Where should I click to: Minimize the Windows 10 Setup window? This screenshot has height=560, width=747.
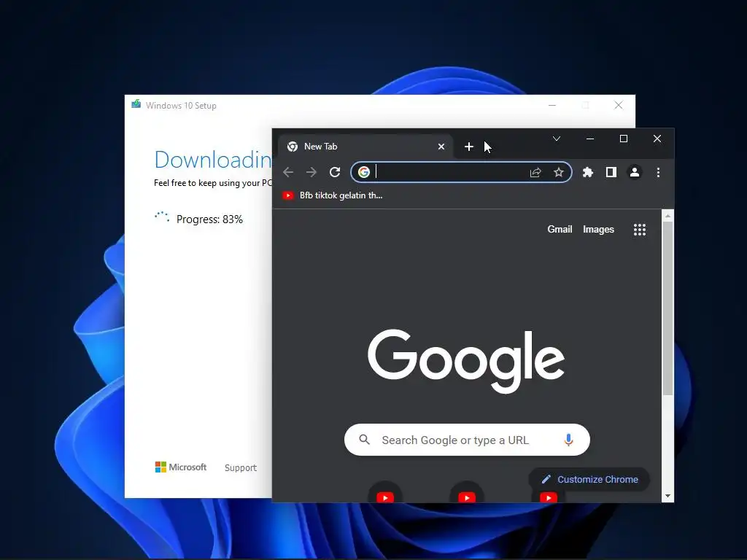tap(552, 105)
